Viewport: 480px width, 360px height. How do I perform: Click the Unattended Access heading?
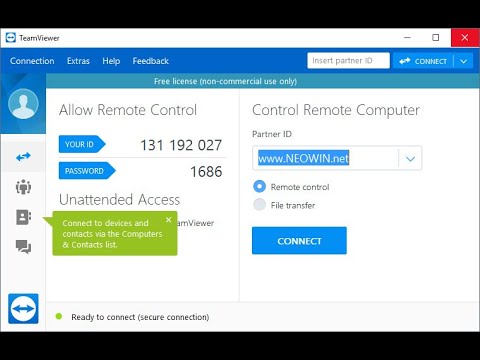119,200
